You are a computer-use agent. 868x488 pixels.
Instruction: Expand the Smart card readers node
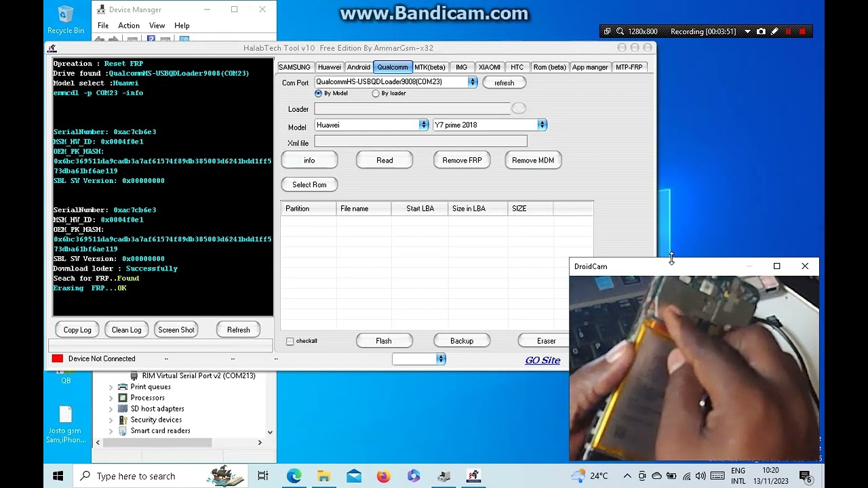pos(111,431)
